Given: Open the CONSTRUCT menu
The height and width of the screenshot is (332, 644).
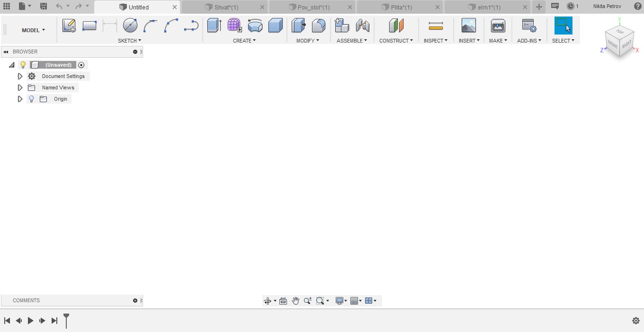Looking at the screenshot, I should pos(396,41).
